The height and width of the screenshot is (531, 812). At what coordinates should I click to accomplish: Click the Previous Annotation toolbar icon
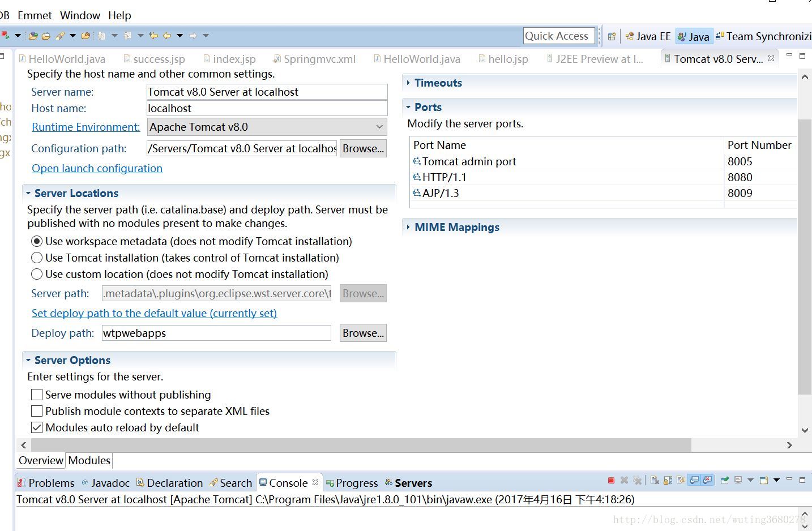[127, 35]
